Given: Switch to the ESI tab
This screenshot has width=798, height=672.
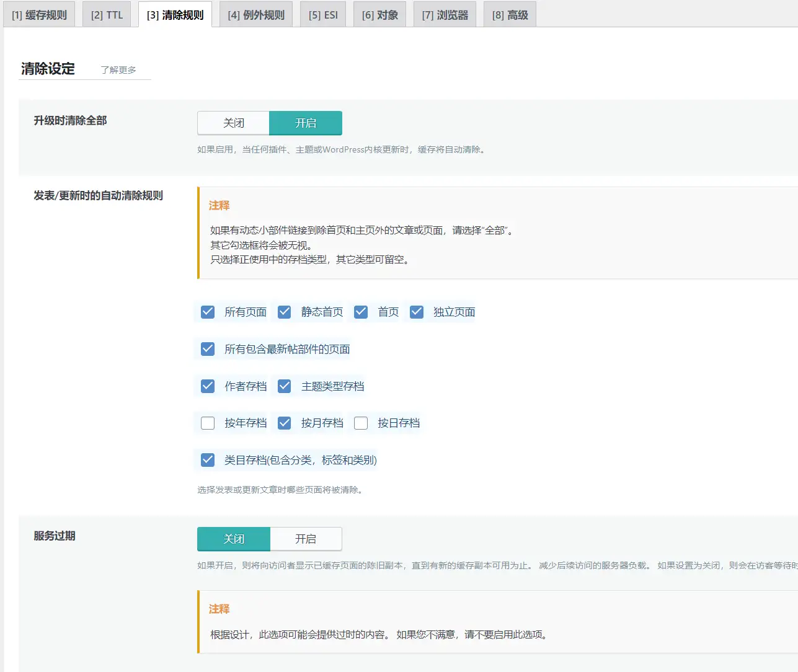Looking at the screenshot, I should click(x=323, y=15).
